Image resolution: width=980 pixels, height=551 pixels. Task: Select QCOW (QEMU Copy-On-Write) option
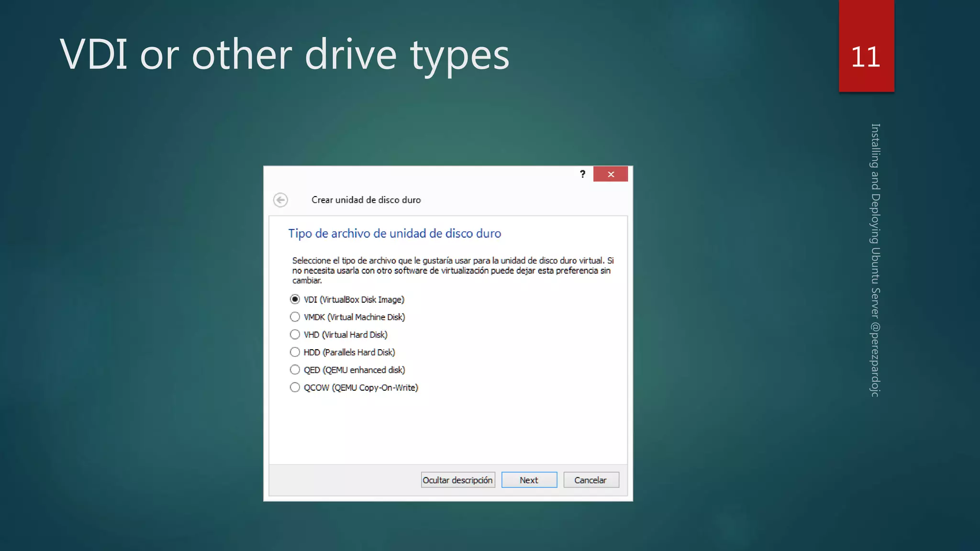click(x=295, y=387)
